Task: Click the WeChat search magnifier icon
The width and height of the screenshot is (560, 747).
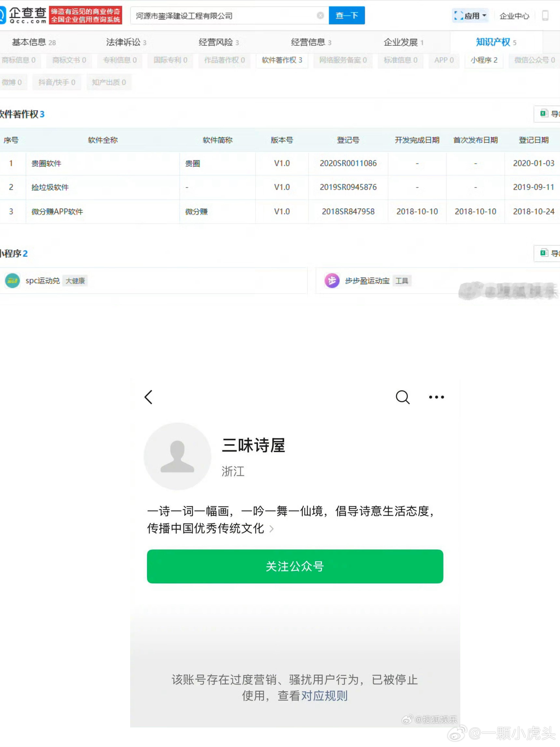Action: [x=403, y=397]
